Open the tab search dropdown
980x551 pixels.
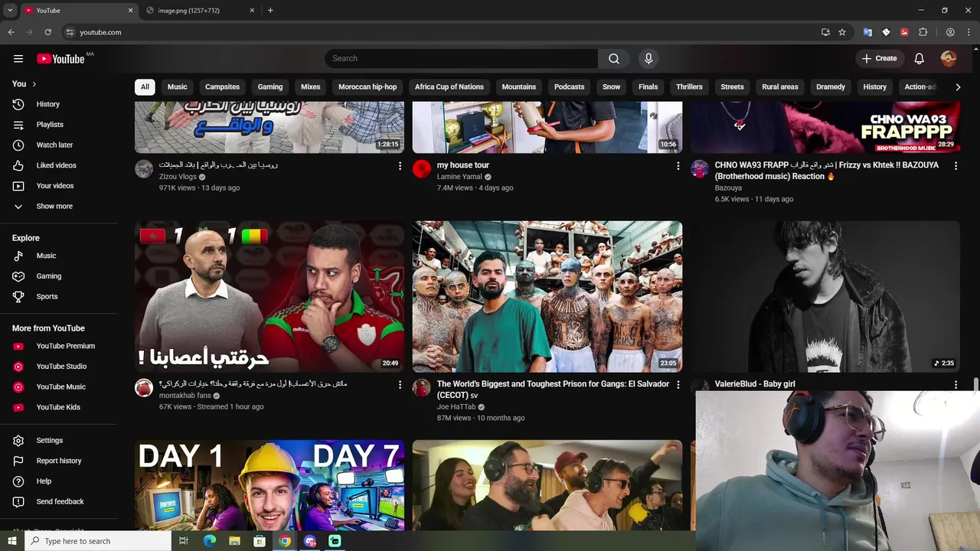(x=10, y=10)
